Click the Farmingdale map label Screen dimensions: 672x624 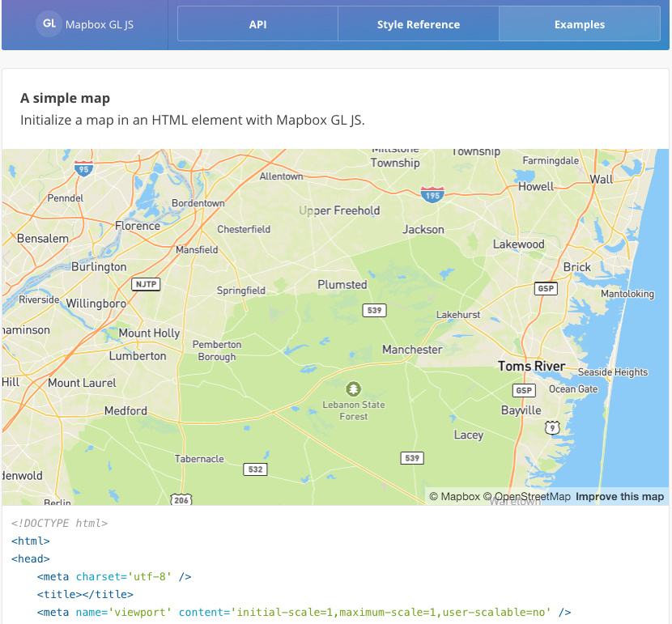551,160
